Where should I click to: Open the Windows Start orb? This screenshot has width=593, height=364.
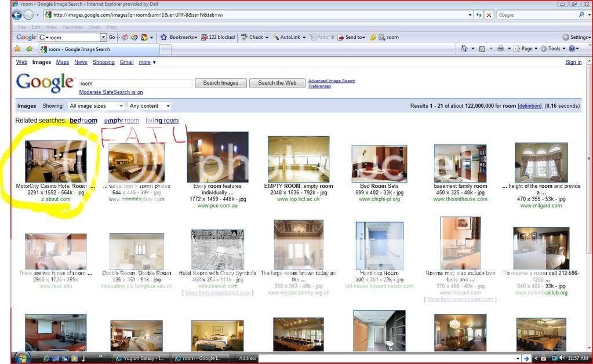click(x=21, y=358)
